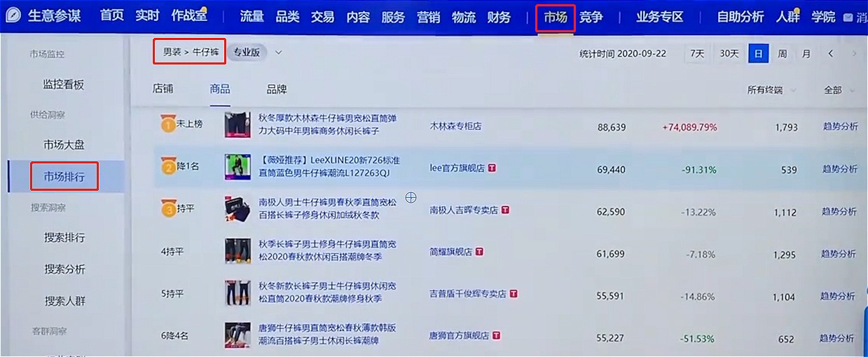
Task: Open 趋势分析 for the 简樵旗舰店 row
Action: [x=839, y=254]
